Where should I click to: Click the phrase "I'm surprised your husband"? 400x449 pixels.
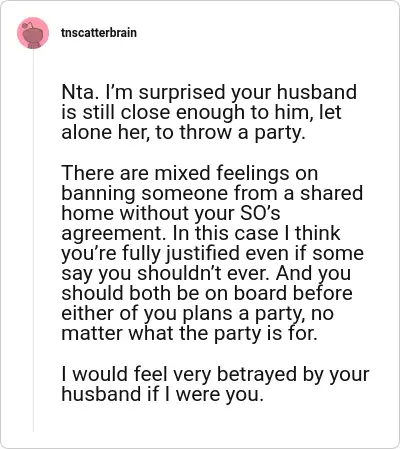pyautogui.click(x=231, y=93)
